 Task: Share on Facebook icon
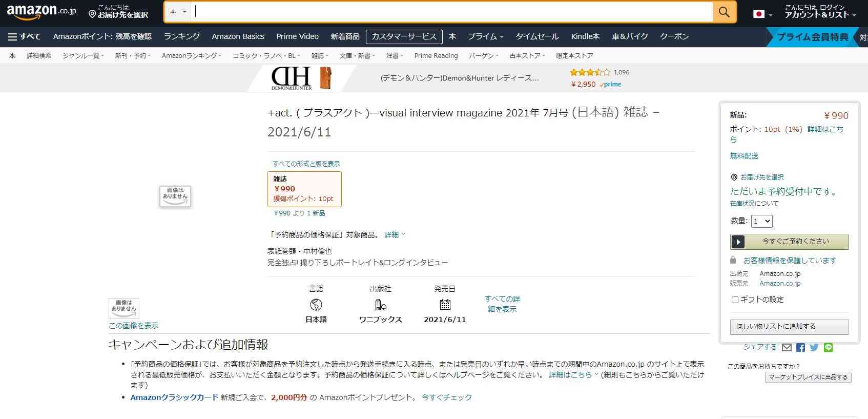(x=800, y=348)
